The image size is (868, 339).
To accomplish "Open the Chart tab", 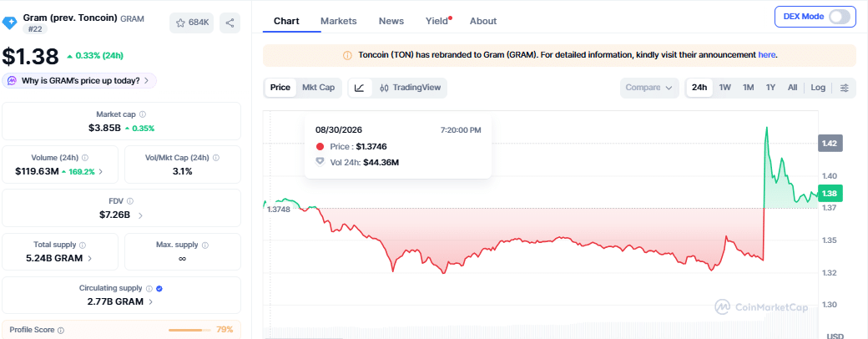I will tap(286, 21).
